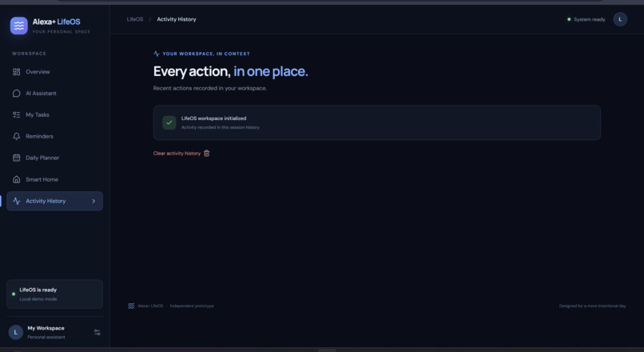Click the Independent prototype footer text
The height and width of the screenshot is (352, 644).
click(192, 306)
